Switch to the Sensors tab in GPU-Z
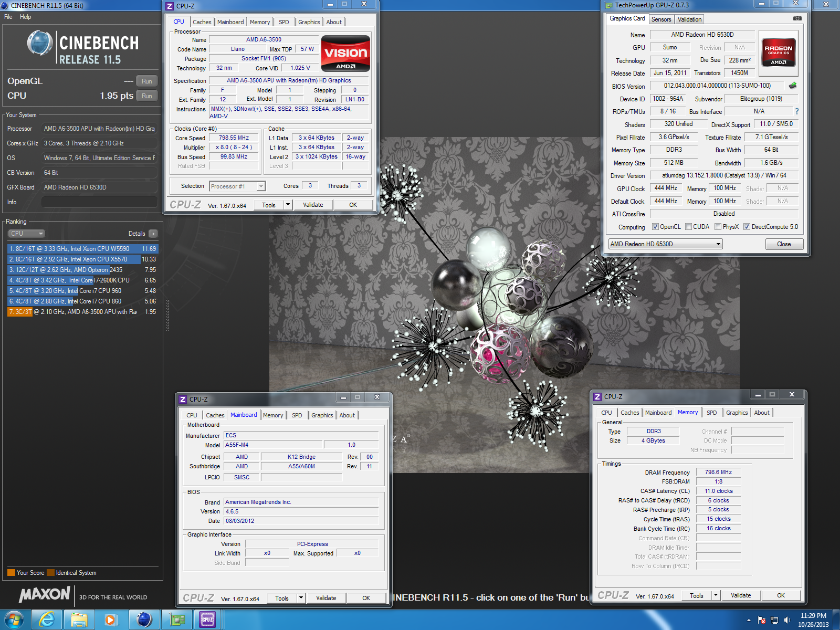Image resolution: width=840 pixels, height=630 pixels. pyautogui.click(x=661, y=19)
